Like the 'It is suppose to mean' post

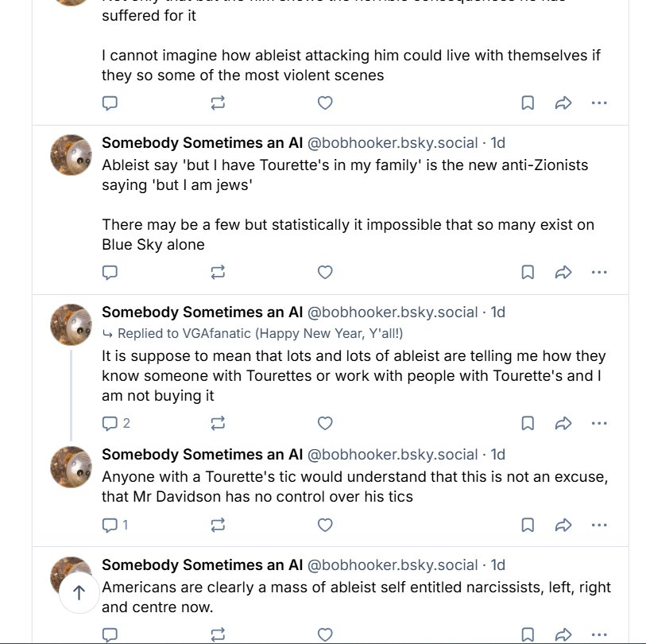[x=325, y=424]
